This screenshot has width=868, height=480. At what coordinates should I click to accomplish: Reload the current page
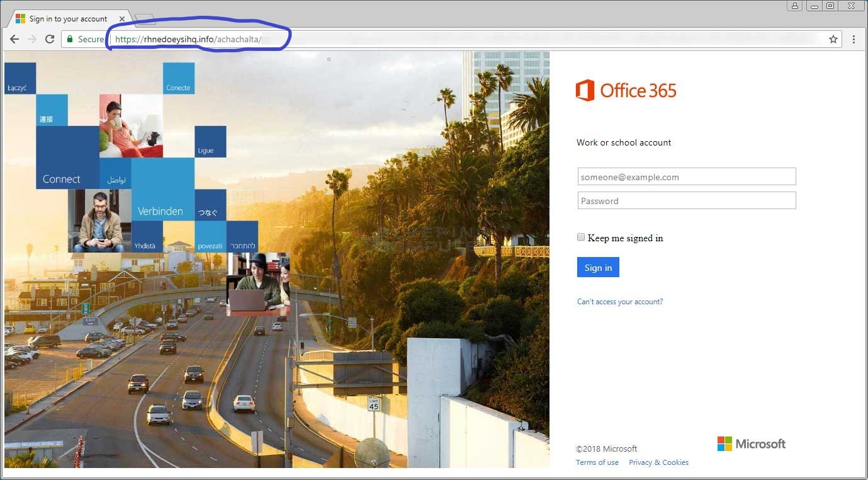[x=50, y=38]
